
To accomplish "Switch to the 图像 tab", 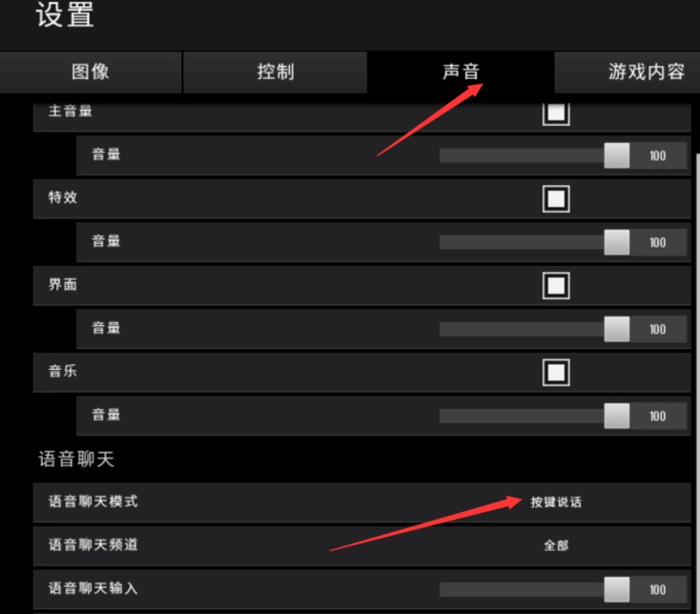I will tap(91, 72).
